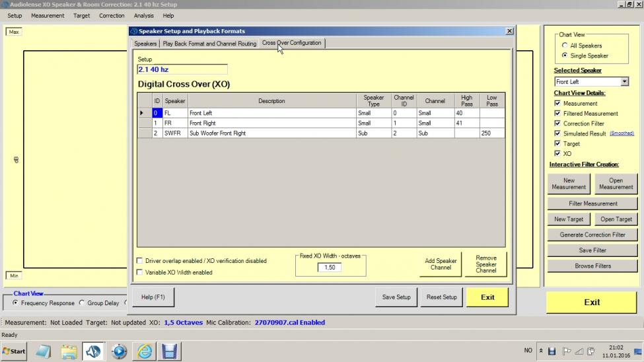Click the dialog's yellow Exit button
This screenshot has width=644, height=362.
tap(487, 297)
